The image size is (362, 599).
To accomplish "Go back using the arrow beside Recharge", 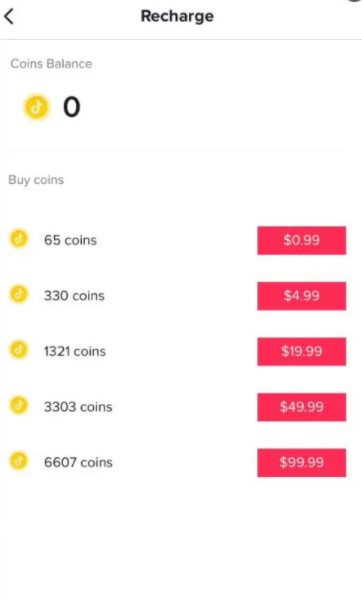I will click(9, 16).
